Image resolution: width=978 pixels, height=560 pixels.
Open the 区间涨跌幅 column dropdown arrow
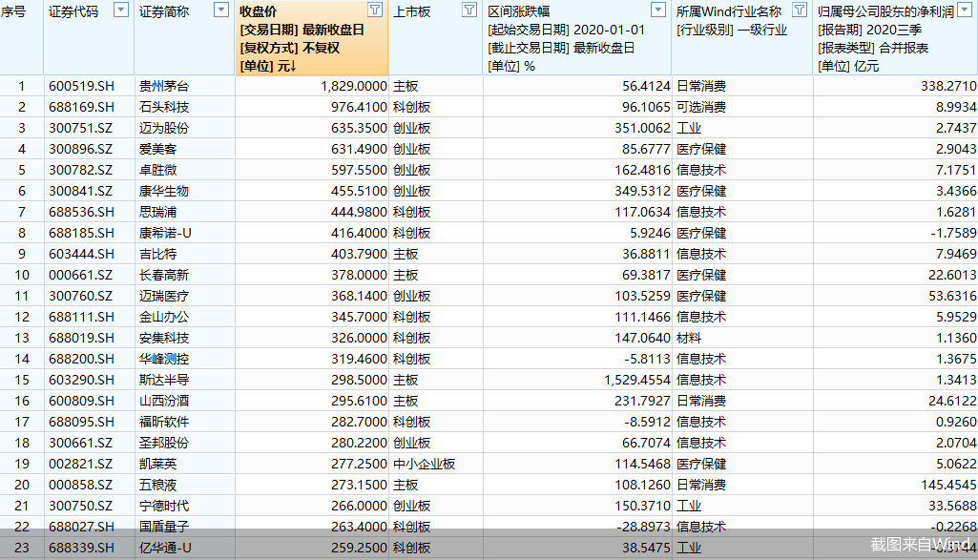pyautogui.click(x=658, y=10)
